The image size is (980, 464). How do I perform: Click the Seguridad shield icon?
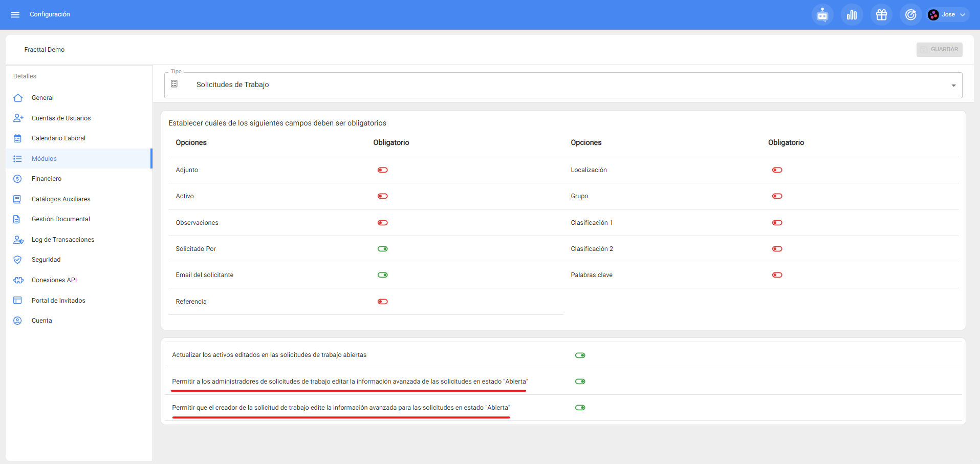pos(18,260)
